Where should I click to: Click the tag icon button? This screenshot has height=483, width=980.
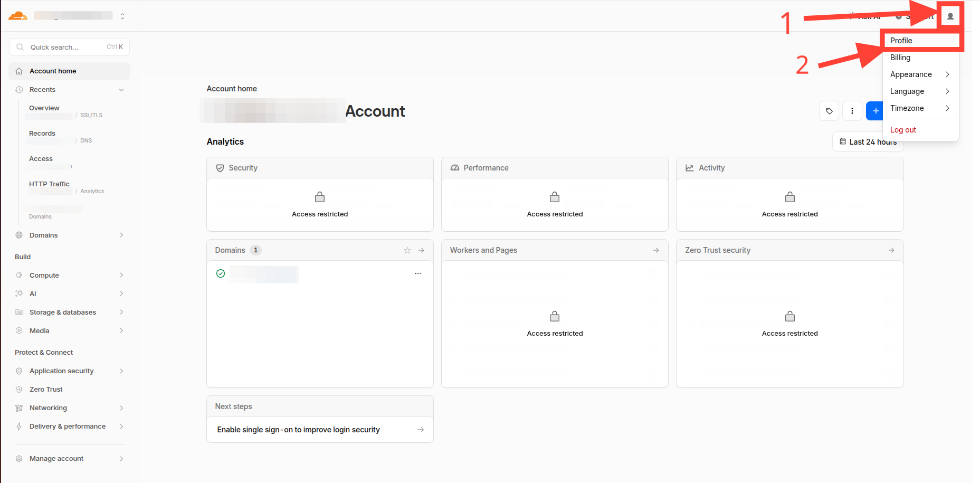click(x=829, y=111)
